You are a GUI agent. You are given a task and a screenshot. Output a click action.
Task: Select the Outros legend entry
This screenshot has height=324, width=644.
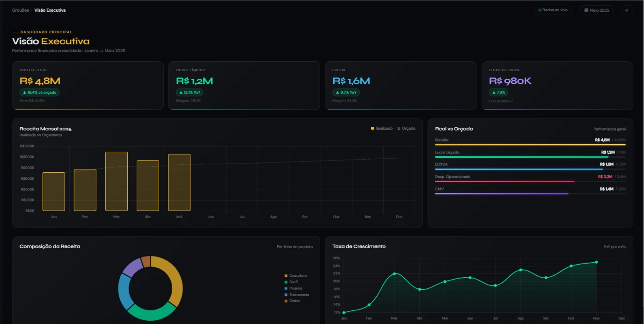click(x=292, y=301)
